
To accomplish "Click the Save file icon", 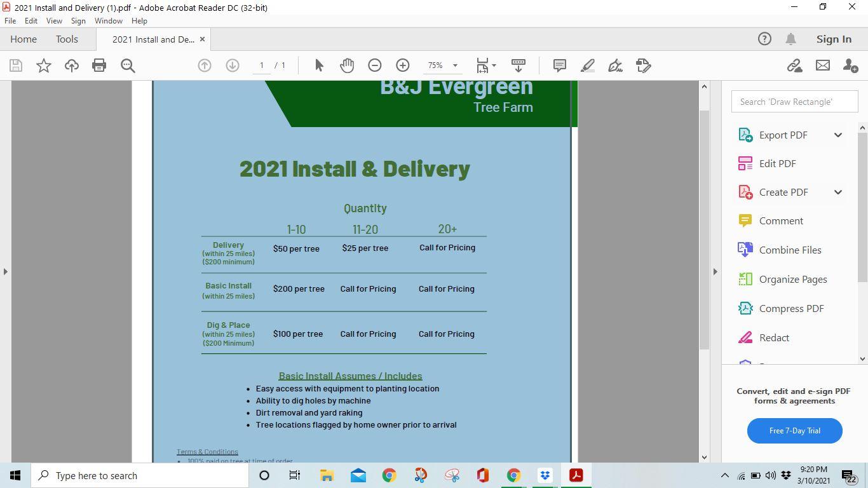I will (16, 65).
